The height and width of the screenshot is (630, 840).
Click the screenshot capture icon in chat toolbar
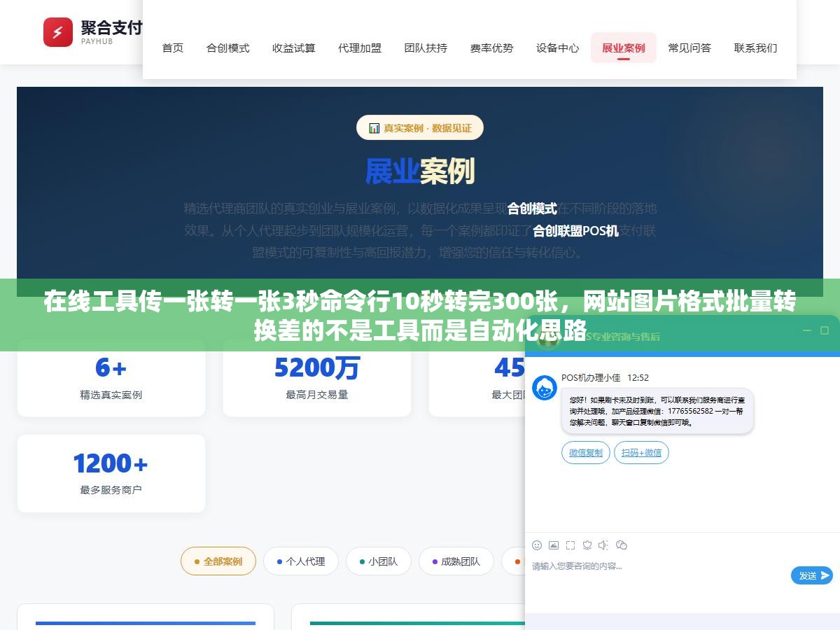(570, 545)
